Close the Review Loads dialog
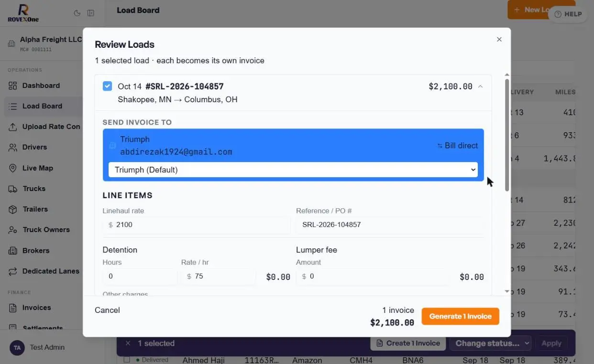Screen dimensions: 594x364 tap(499, 39)
